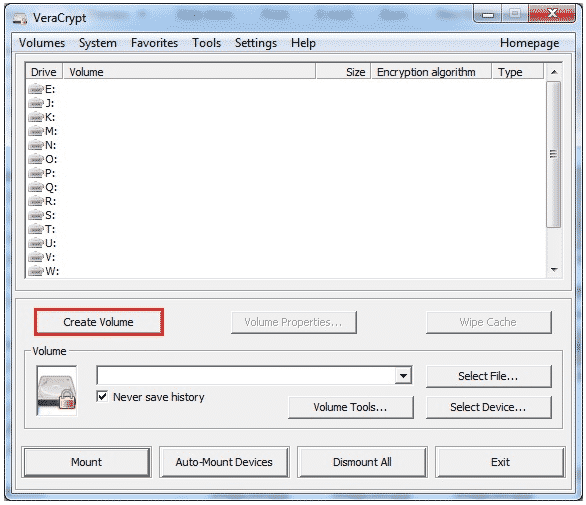This screenshot has width=586, height=505.
Task: Select the drive letter text Q:
Action: point(51,187)
